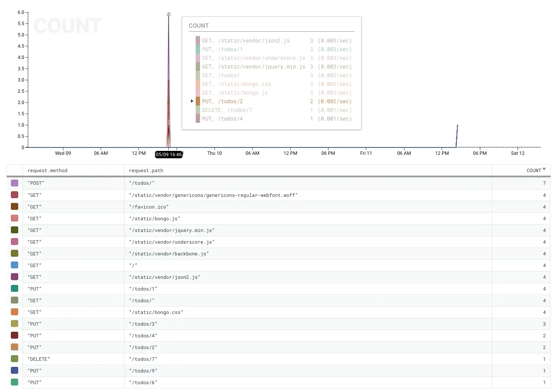558x392 pixels.
Task: Click the spike marker at top of chart
Action: click(169, 14)
